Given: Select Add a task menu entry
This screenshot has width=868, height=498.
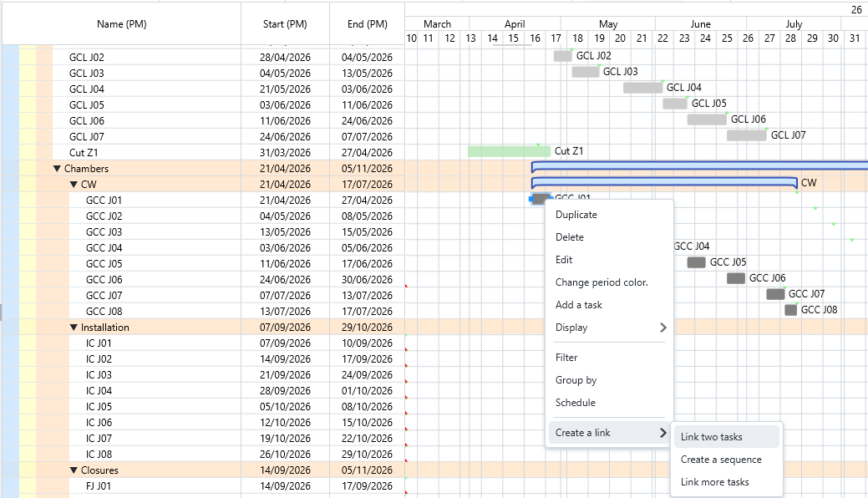Looking at the screenshot, I should [579, 305].
